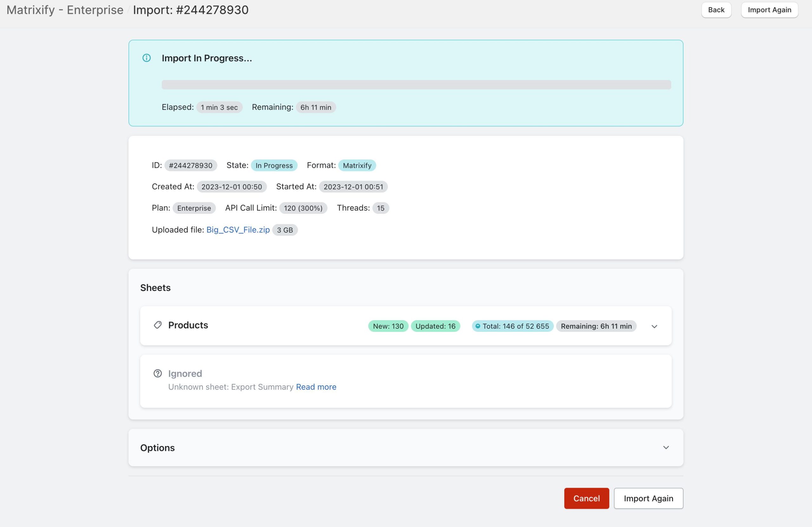Click the Ignored question mark icon

[x=158, y=373]
